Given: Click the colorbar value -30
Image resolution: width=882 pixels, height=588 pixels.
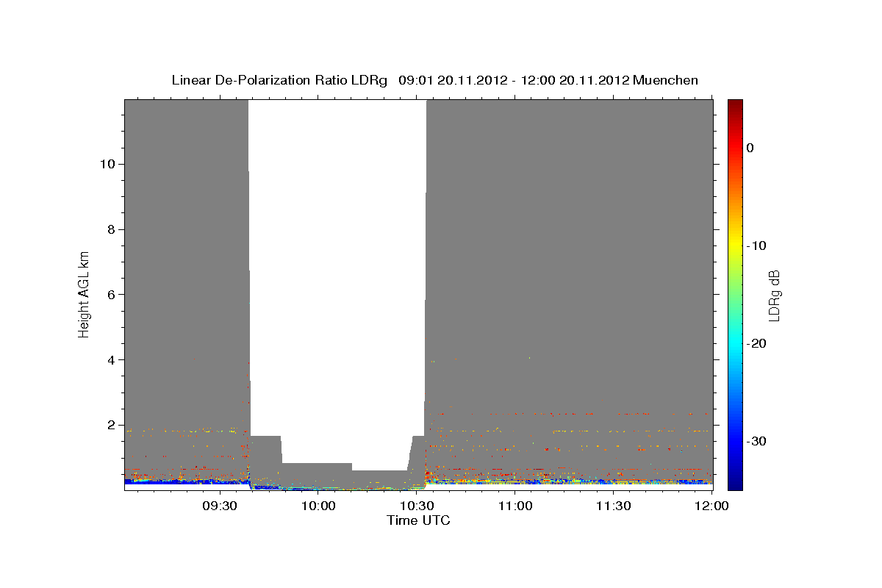Looking at the screenshot, I should pos(757,441).
